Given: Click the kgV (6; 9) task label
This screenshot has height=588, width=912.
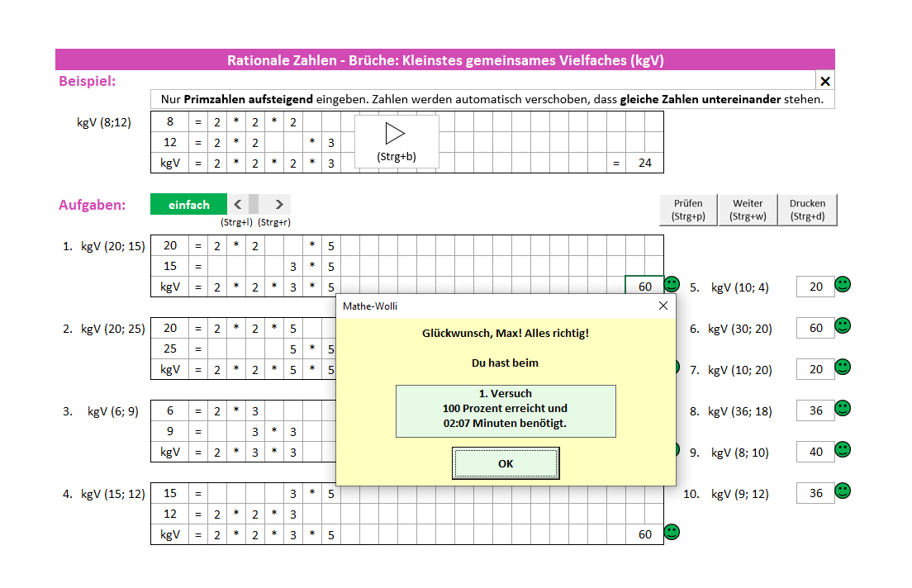Looking at the screenshot, I should [x=113, y=411].
